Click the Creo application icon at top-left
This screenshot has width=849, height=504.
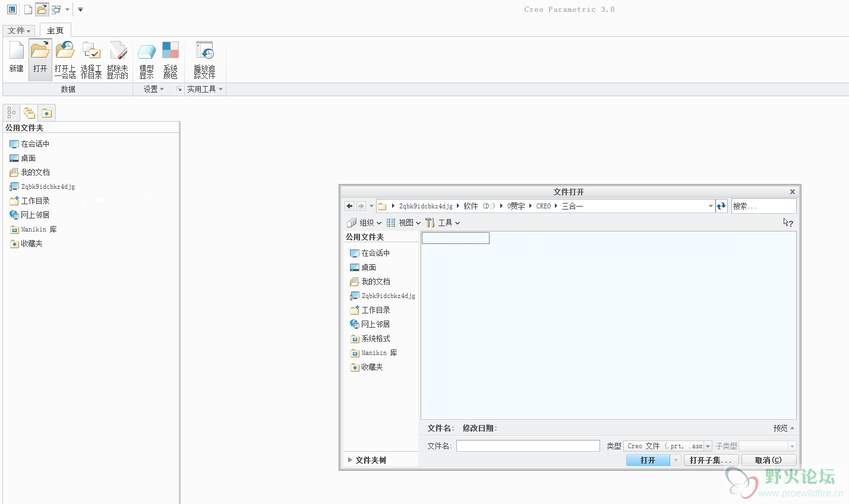[x=12, y=9]
